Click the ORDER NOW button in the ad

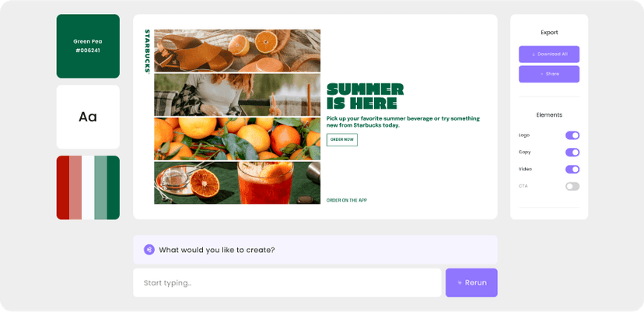point(341,140)
